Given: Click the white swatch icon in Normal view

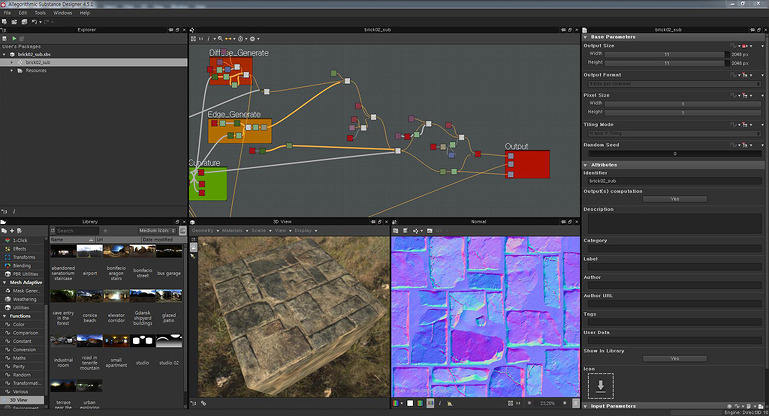Looking at the screenshot, I should pyautogui.click(x=410, y=403).
